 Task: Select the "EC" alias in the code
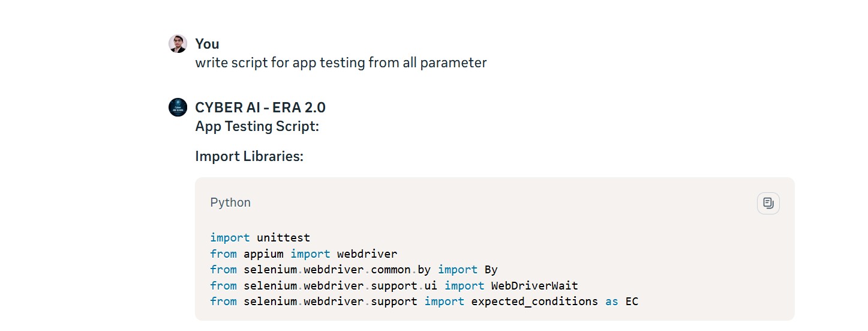coord(632,302)
